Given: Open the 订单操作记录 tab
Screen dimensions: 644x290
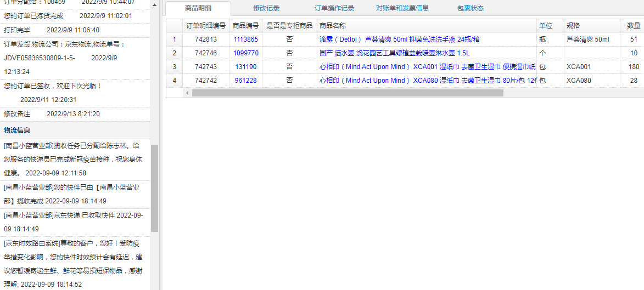Looking at the screenshot, I should pyautogui.click(x=334, y=8).
